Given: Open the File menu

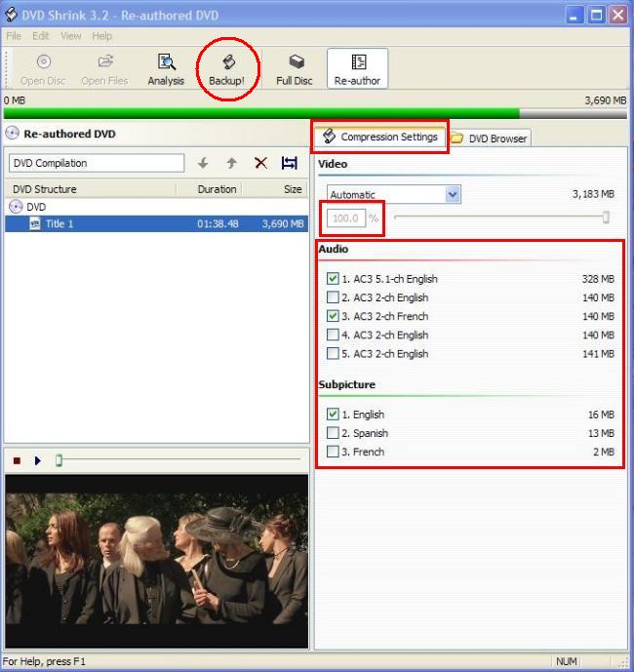Looking at the screenshot, I should 14,36.
